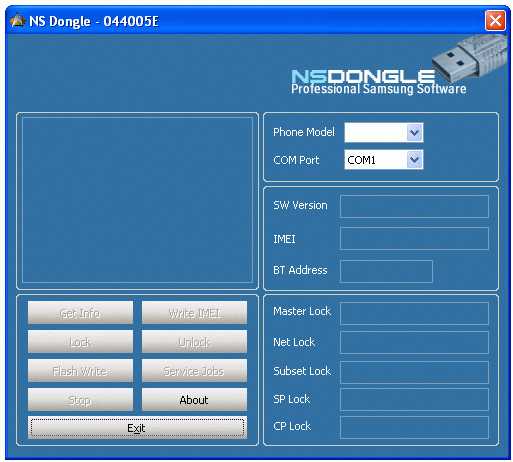
Task: Click the Subset Lock field
Action: point(414,372)
